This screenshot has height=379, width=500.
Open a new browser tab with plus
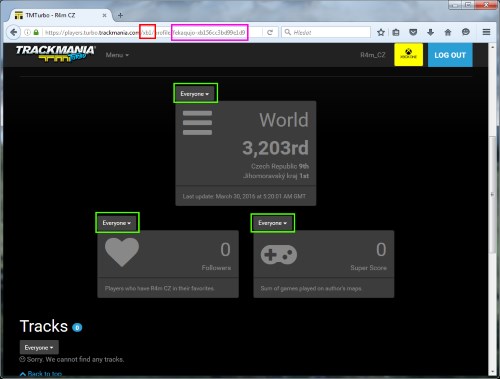point(120,15)
